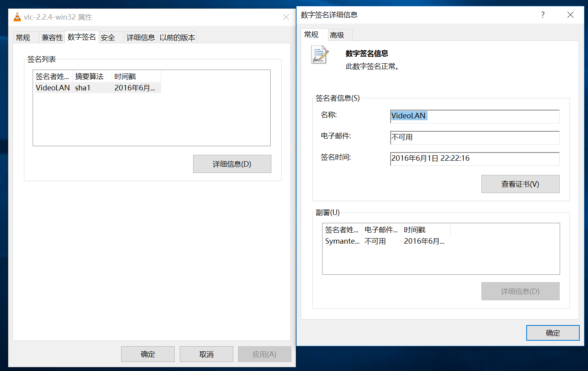The height and width of the screenshot is (371, 588).
Task: Click the 电子邮件... column header in the countersignature list
Action: (x=382, y=230)
